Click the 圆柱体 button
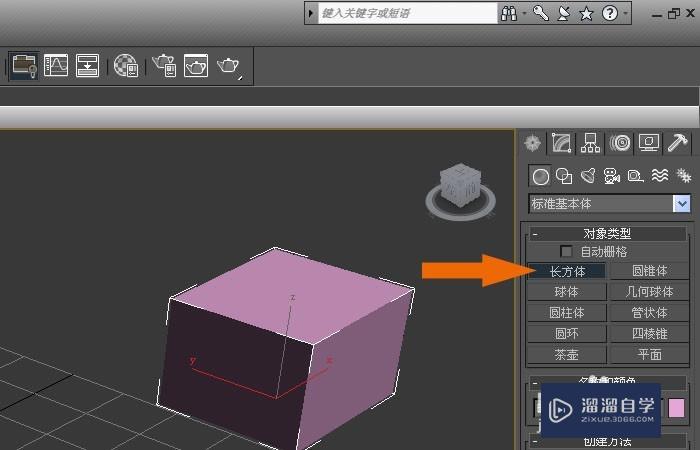This screenshot has width=700, height=450. click(567, 313)
